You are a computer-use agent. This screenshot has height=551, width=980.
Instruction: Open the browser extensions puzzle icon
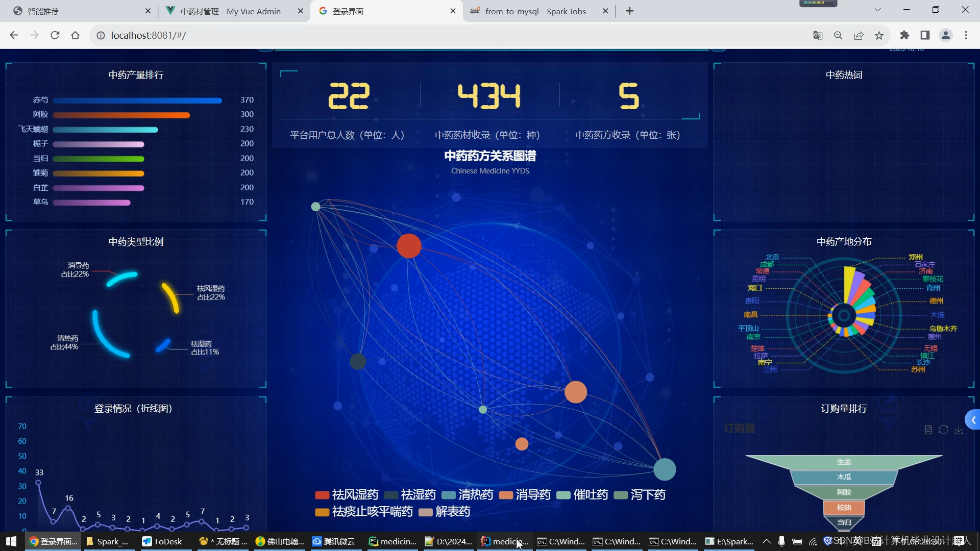[x=904, y=35]
